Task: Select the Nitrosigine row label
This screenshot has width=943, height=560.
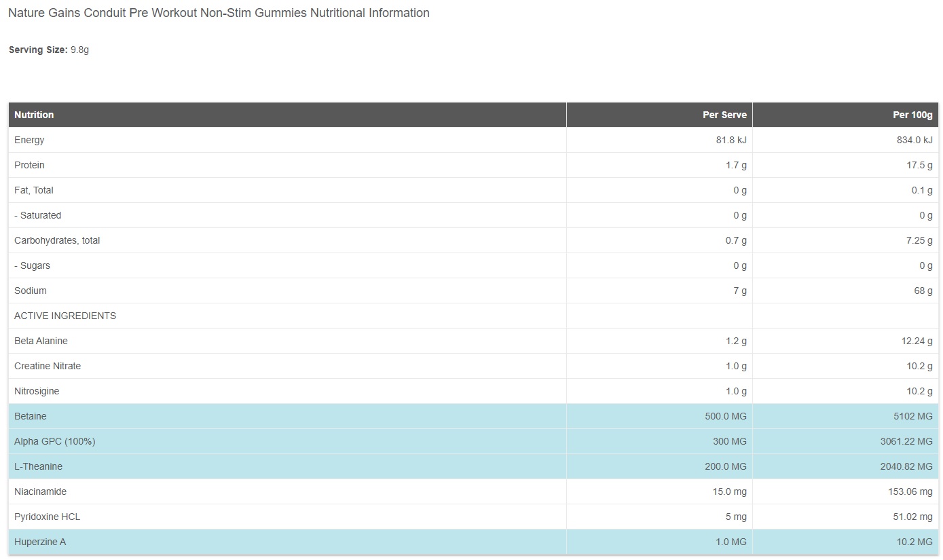Action: [x=37, y=391]
